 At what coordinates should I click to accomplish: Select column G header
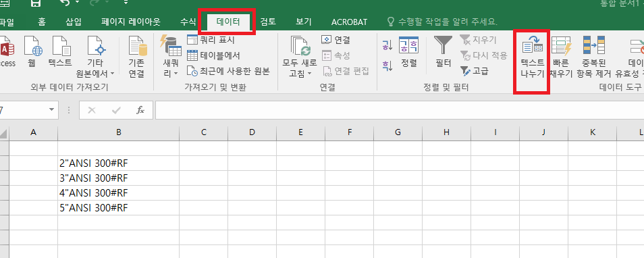pos(398,132)
